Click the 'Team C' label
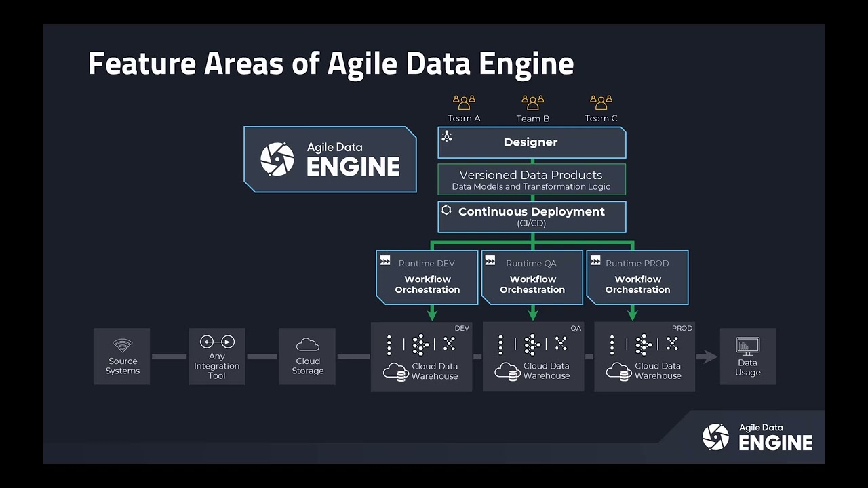This screenshot has width=868, height=488. 601,119
